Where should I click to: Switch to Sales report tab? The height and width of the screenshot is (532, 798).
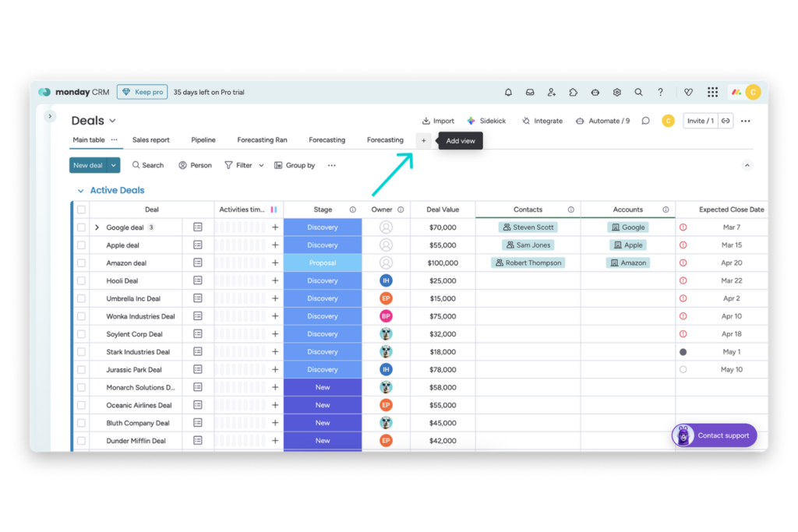[150, 140]
